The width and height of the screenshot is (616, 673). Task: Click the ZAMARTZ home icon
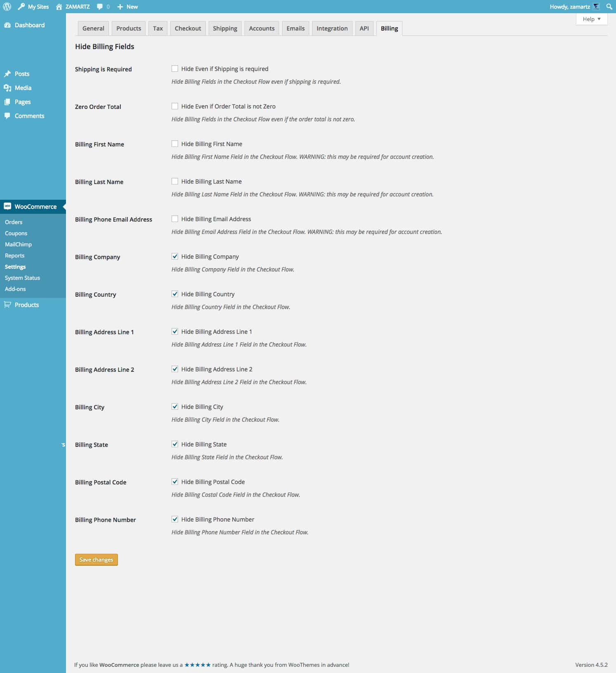[x=59, y=7]
